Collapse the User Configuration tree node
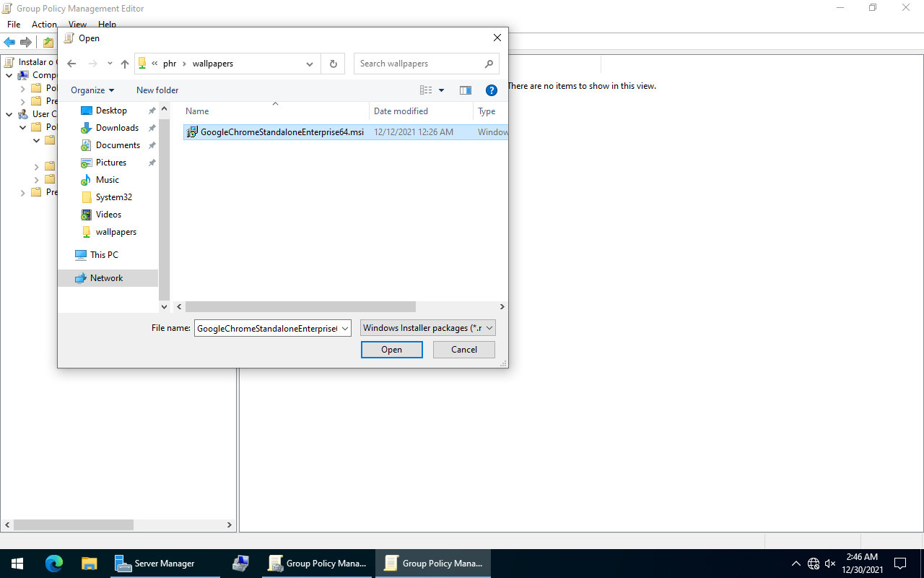924x578 pixels. coord(9,113)
